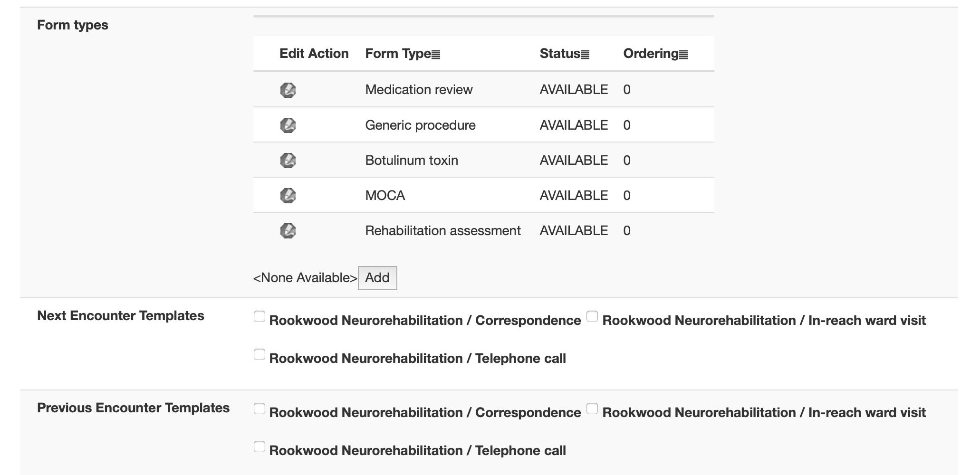The height and width of the screenshot is (475, 980).
Task: Click the Edit Action column header
Action: pos(313,53)
